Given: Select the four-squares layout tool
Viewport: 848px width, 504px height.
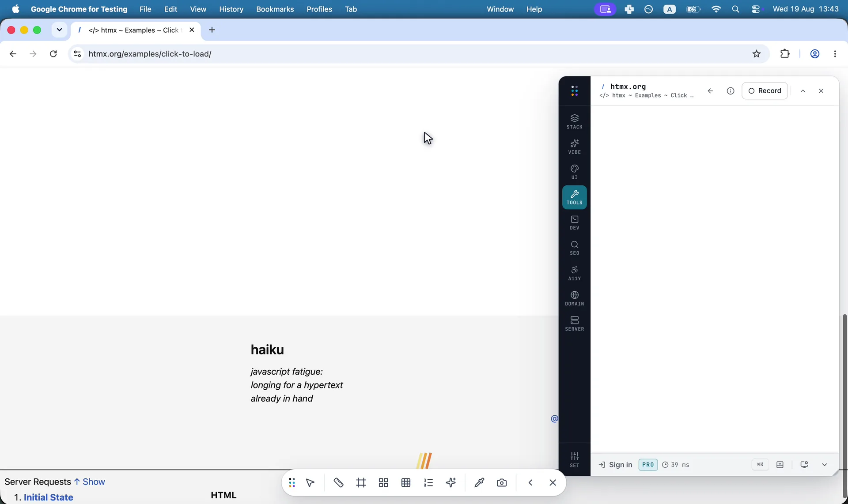Looking at the screenshot, I should 383,482.
